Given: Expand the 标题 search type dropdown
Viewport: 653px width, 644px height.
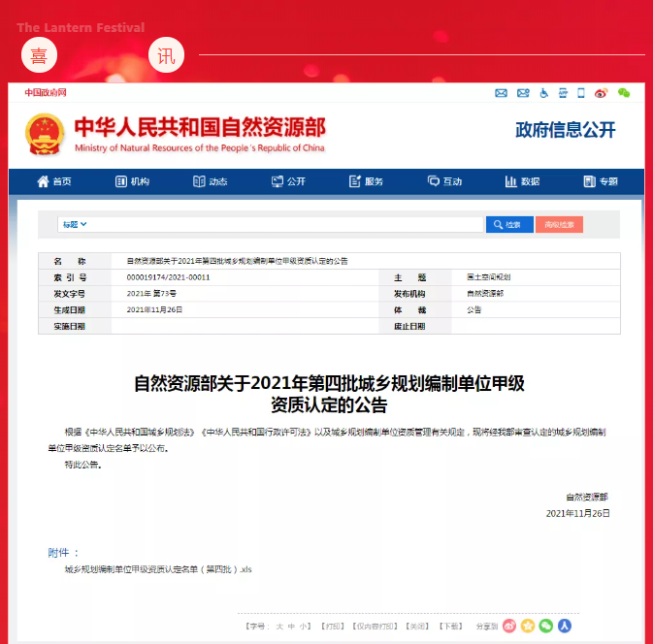Looking at the screenshot, I should (76, 224).
